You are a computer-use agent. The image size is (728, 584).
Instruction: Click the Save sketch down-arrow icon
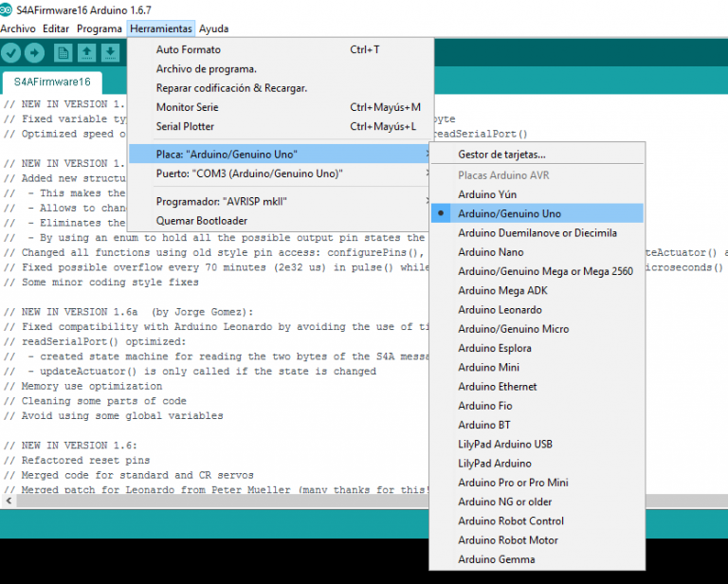tap(111, 53)
